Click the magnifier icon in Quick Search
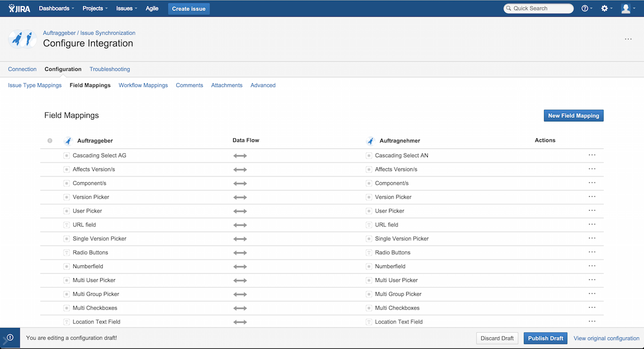 coord(509,8)
